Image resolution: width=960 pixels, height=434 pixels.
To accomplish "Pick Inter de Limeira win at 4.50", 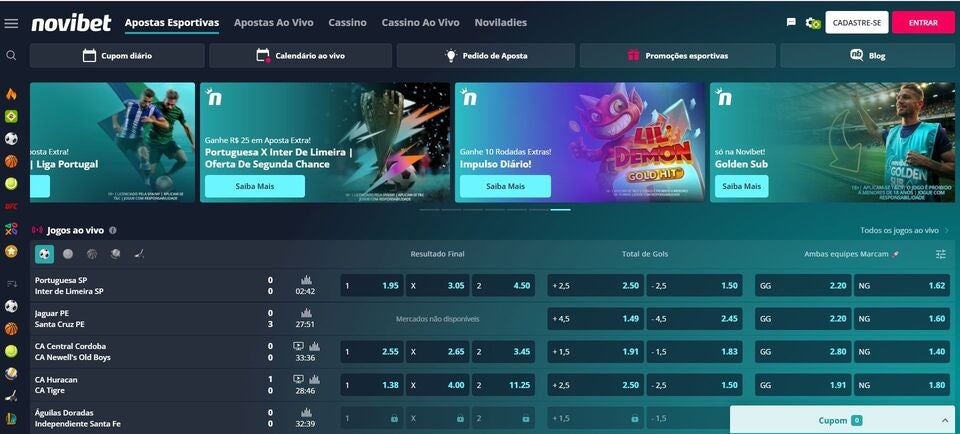I will 503,285.
